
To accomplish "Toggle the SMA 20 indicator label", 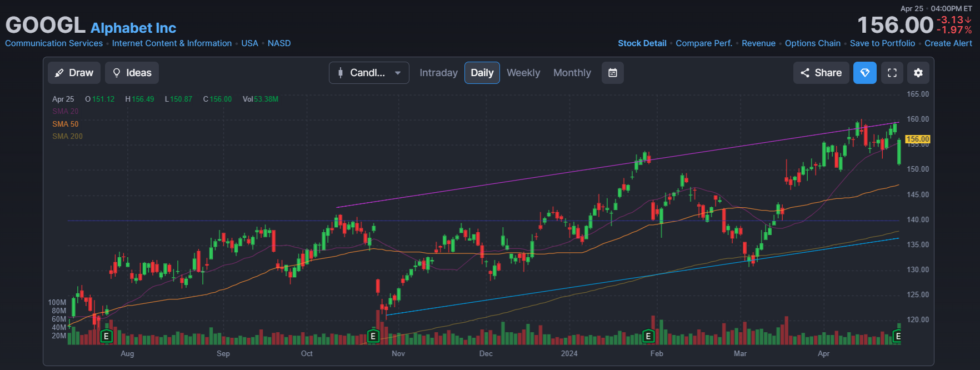I will [x=66, y=111].
